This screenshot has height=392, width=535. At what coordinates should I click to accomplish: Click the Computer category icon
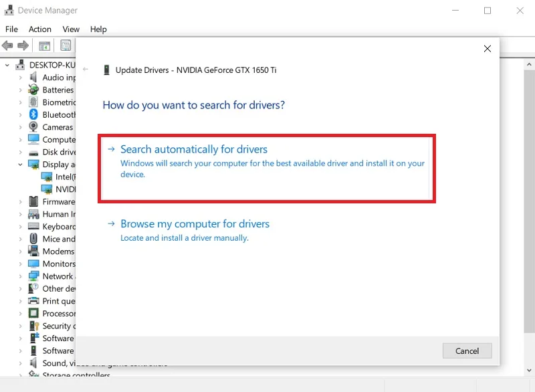[33, 139]
